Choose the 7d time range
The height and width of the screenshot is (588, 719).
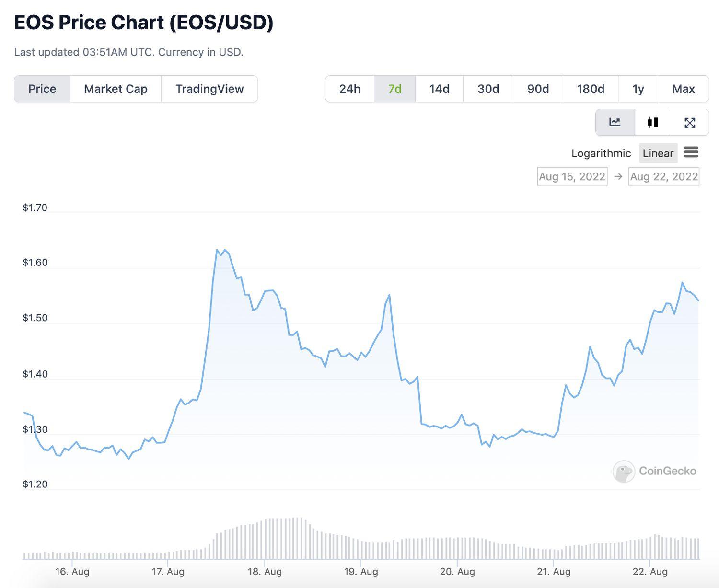coord(394,89)
